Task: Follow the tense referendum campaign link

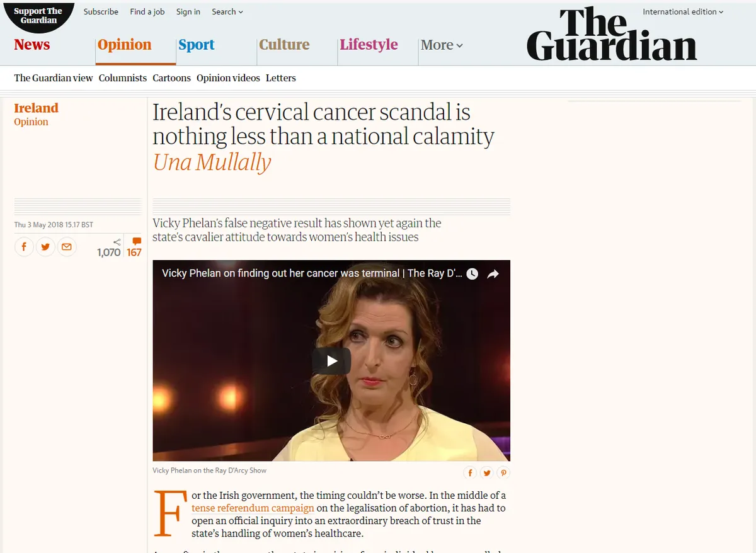Action: click(253, 508)
